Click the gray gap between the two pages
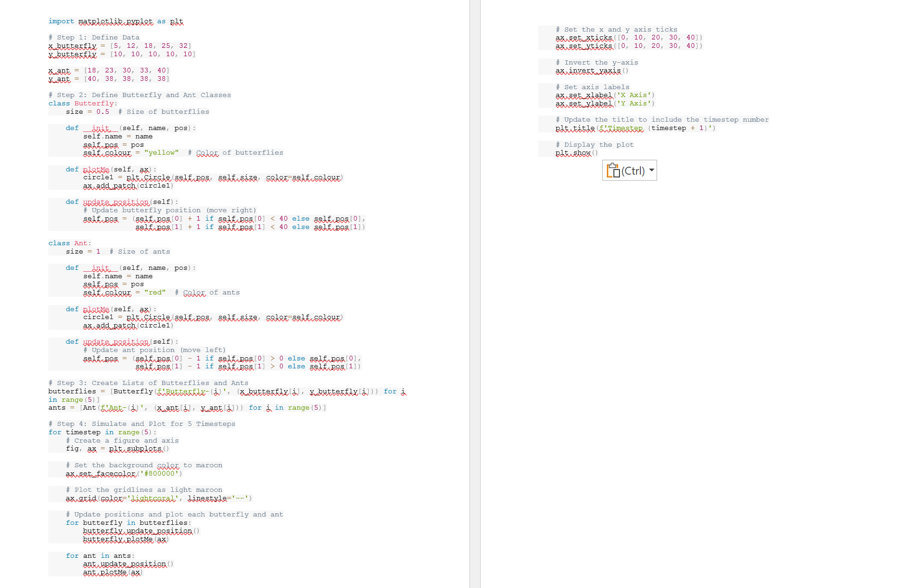 click(x=475, y=279)
